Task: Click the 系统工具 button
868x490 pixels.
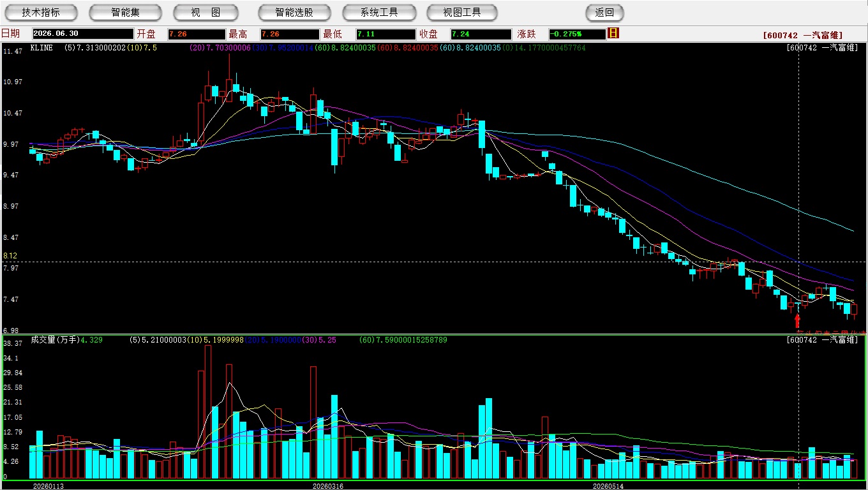Action: 379,13
